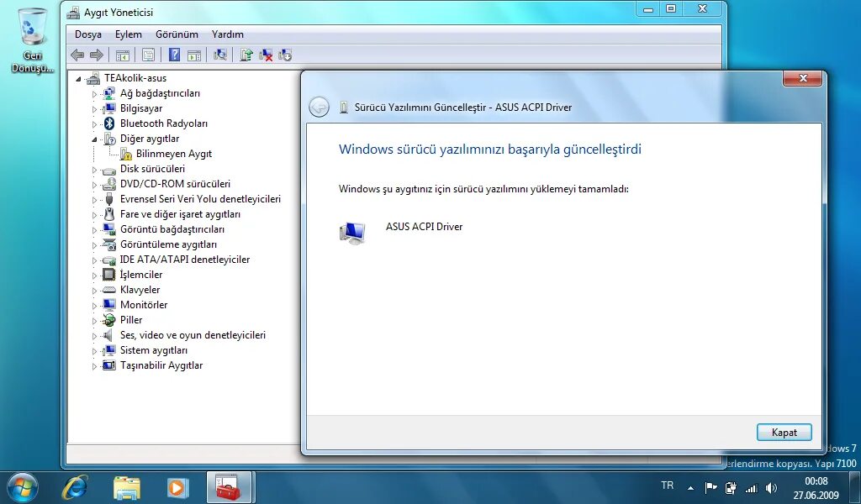Close the driver update dialog with red X
861x504 pixels.
[802, 78]
